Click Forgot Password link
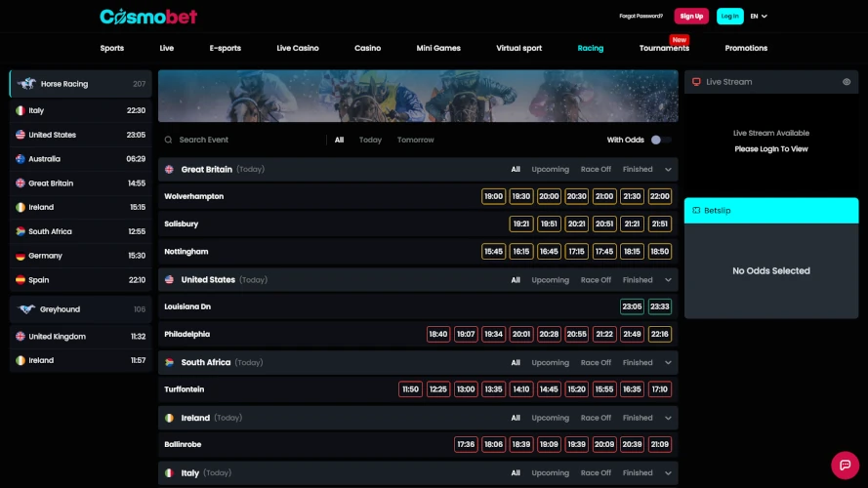Viewport: 868px width, 488px height. pos(641,16)
